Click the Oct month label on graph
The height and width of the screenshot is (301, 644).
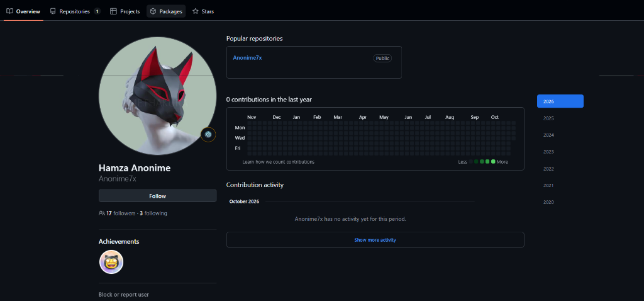[x=495, y=117]
